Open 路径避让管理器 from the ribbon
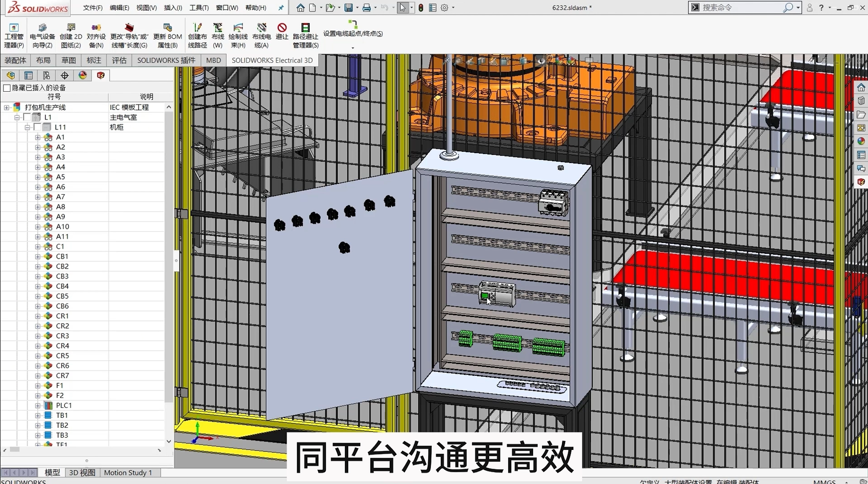 pos(305,36)
